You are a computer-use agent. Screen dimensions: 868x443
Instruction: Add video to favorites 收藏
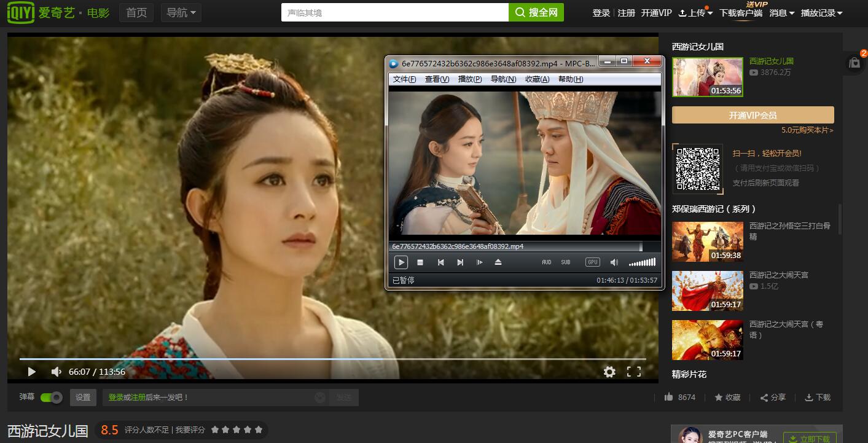coord(727,398)
